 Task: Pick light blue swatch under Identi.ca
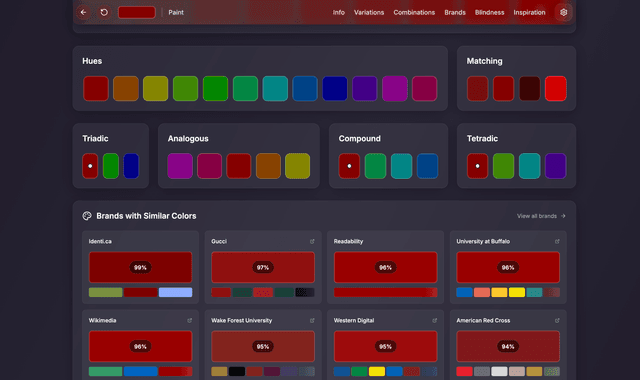pos(176,292)
